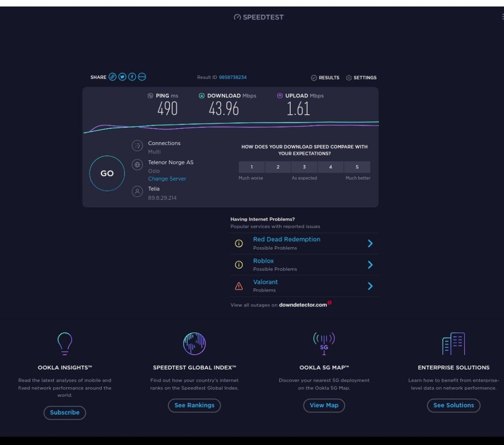Rate download speed 5 Much better
The width and height of the screenshot is (504, 445).
coord(357,167)
